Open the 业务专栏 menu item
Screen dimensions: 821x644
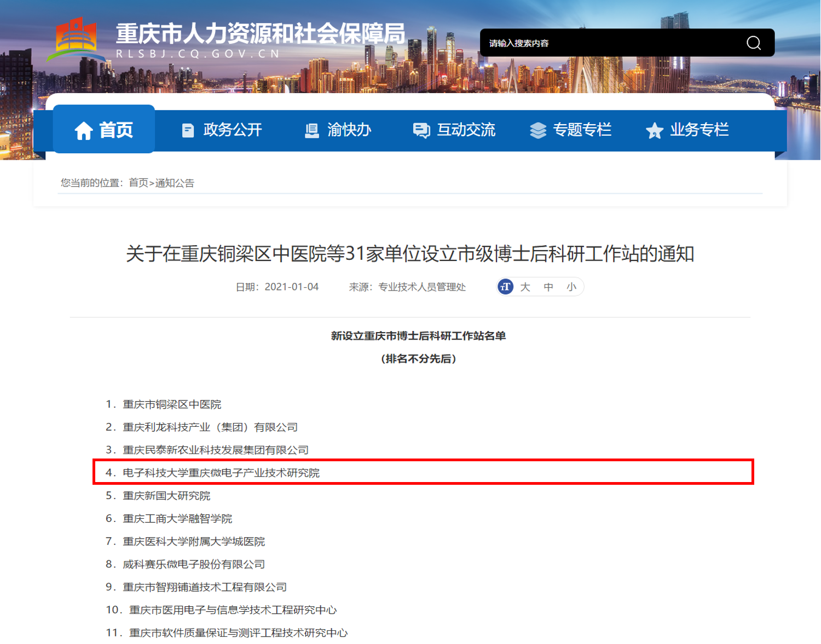687,130
